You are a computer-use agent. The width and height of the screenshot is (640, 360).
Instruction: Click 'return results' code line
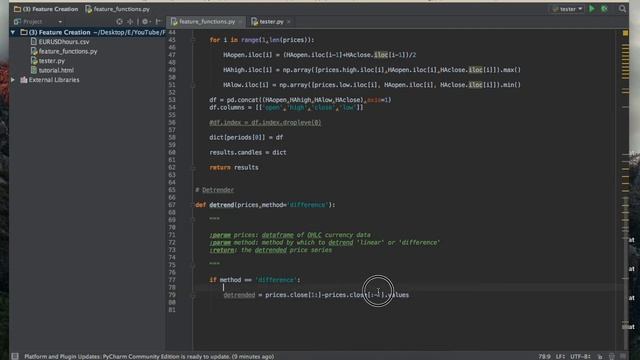234,167
